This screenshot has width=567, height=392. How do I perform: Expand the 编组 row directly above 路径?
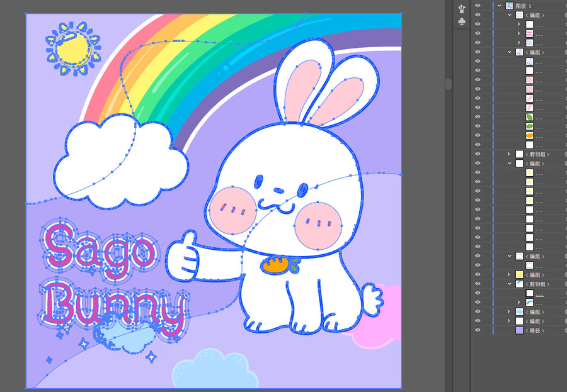pos(509,321)
